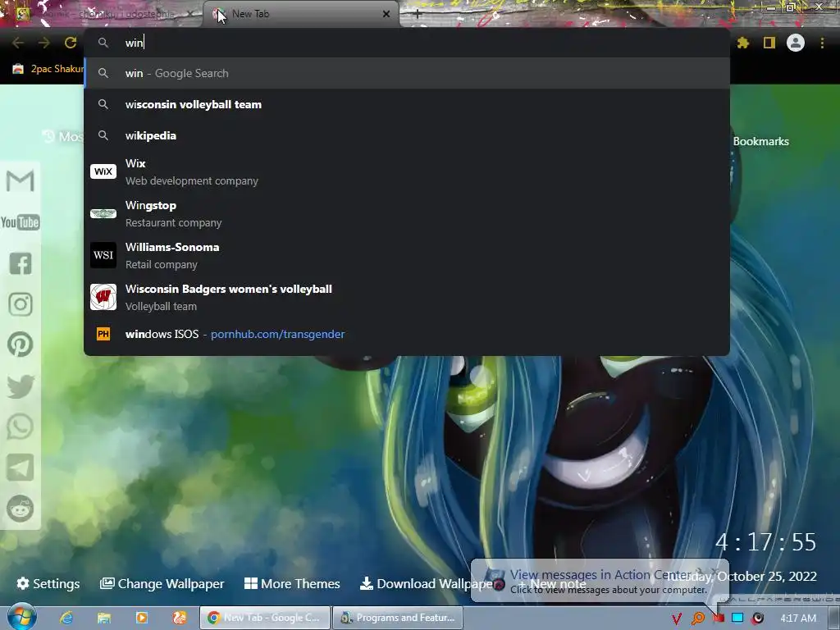Open the 2pac Shakur bookmark

point(48,69)
